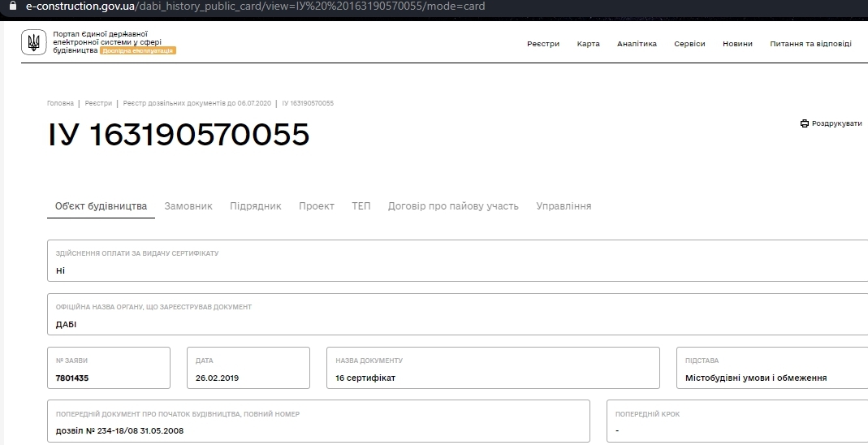
Task: Open the Сервіси menu item
Action: pos(689,44)
